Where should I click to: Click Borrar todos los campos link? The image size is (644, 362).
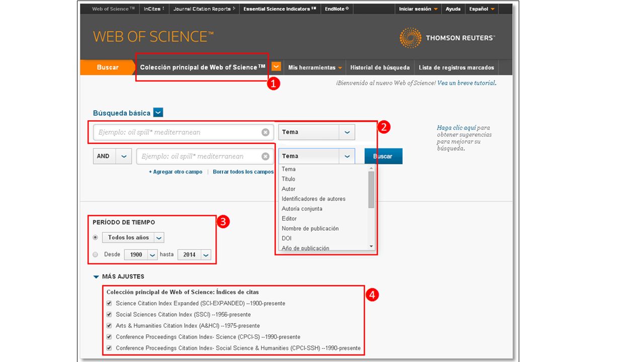(244, 172)
